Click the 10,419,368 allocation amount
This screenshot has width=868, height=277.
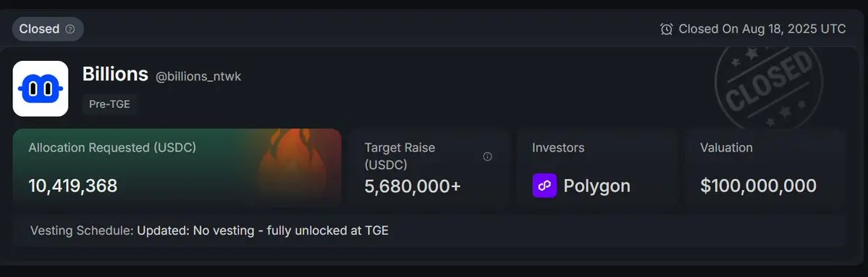pyautogui.click(x=73, y=186)
